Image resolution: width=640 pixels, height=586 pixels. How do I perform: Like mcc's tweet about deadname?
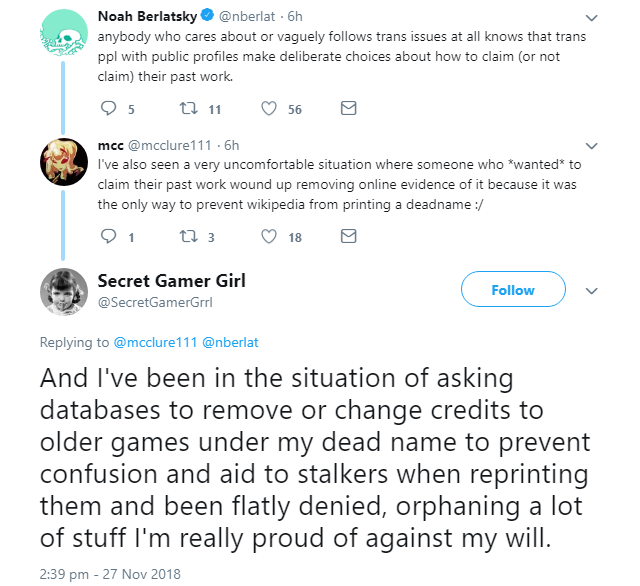[x=269, y=237]
